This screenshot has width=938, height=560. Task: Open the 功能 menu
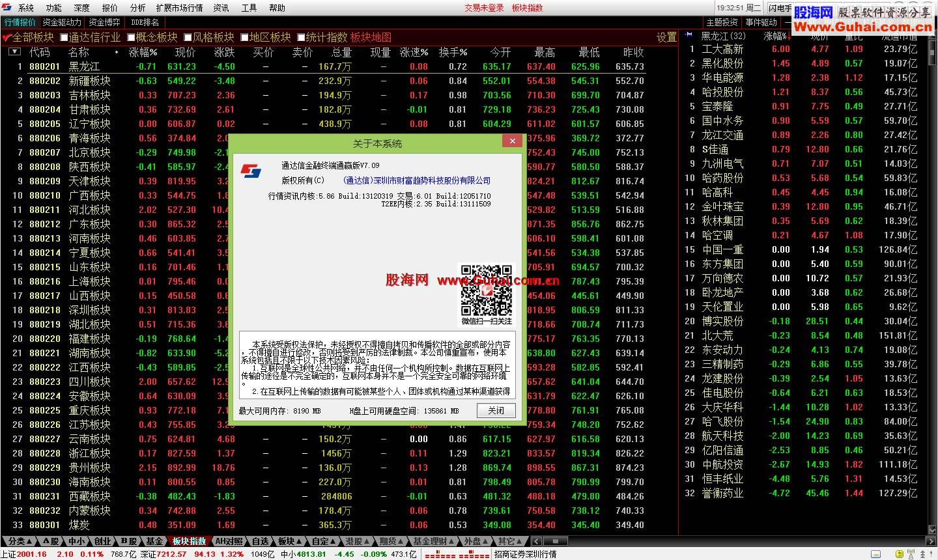click(54, 8)
